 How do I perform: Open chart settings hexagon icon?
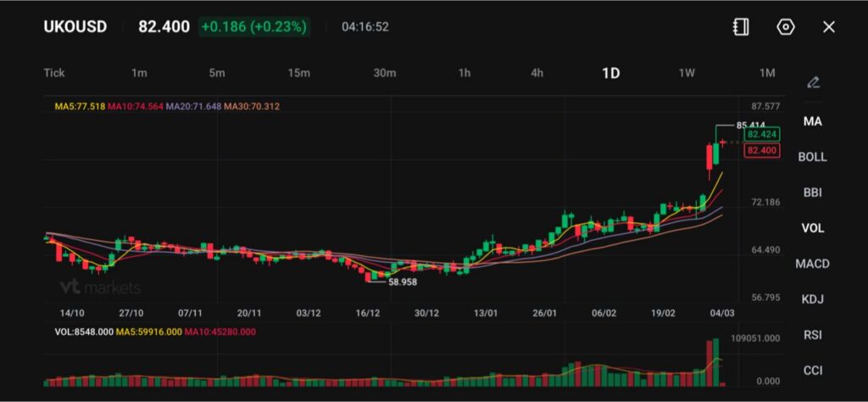click(x=786, y=27)
